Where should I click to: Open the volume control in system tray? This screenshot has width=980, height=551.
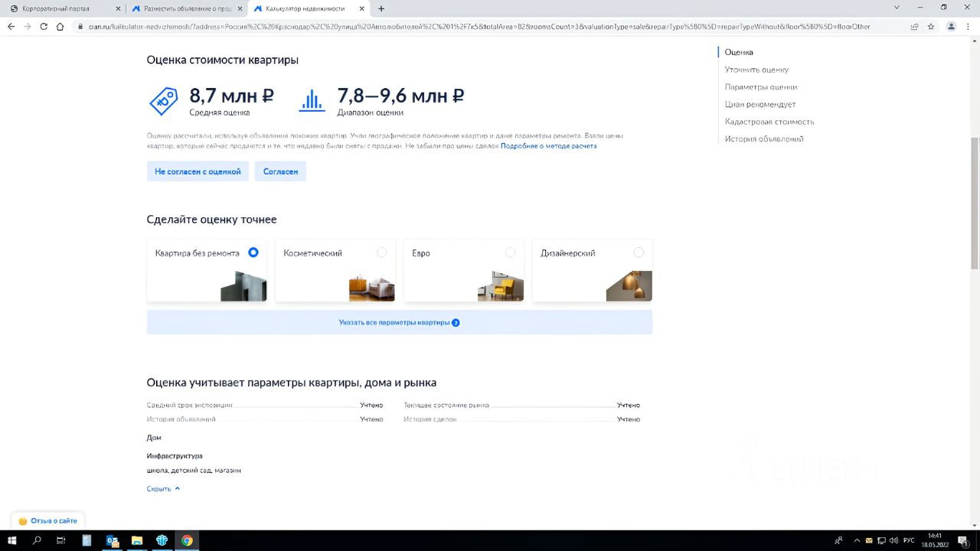pyautogui.click(x=893, y=540)
